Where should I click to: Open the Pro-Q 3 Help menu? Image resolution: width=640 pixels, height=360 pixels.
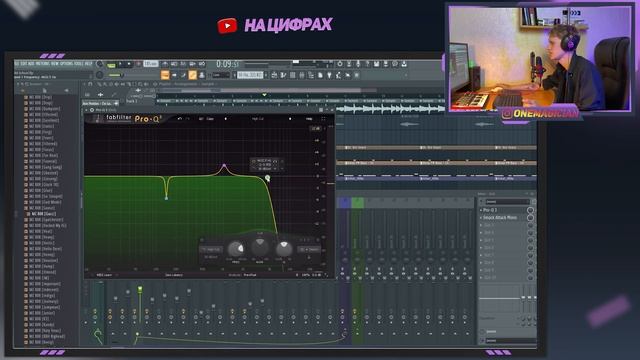pos(309,119)
